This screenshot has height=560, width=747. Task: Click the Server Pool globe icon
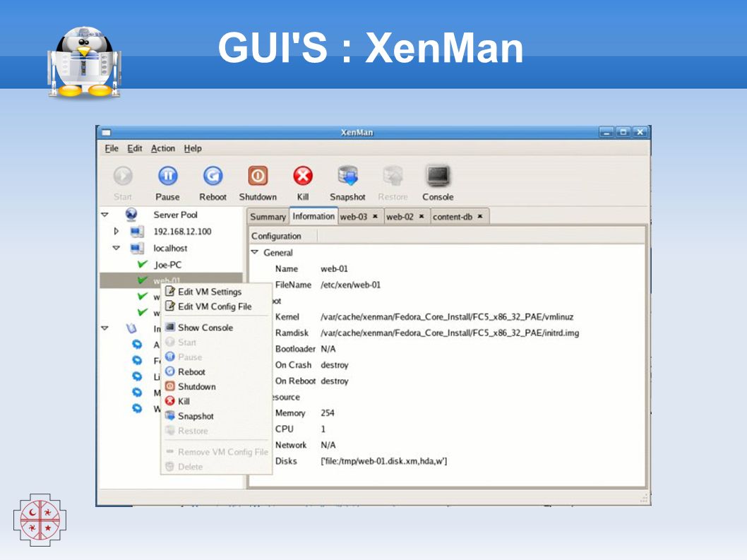[x=131, y=215]
